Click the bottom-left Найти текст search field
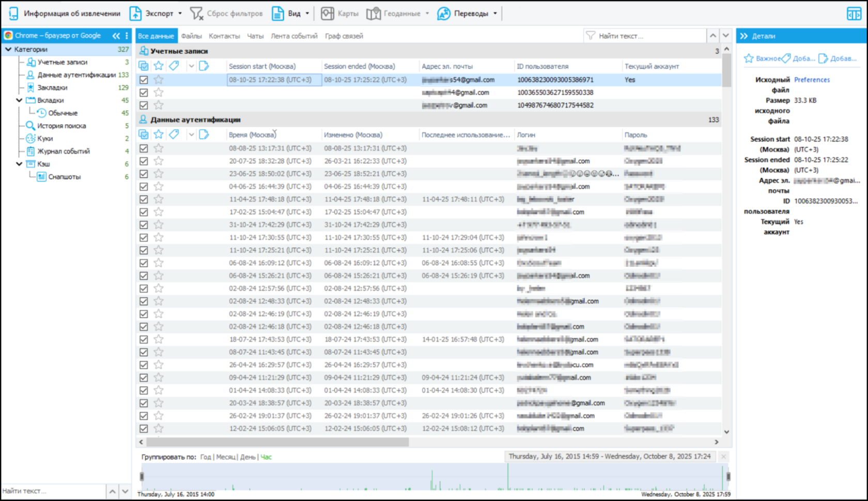The width and height of the screenshot is (868, 501). (53, 491)
